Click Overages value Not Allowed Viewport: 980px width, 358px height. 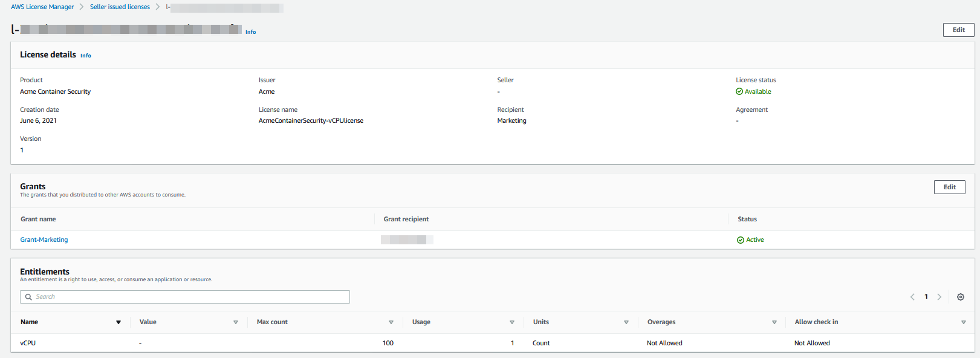(664, 343)
